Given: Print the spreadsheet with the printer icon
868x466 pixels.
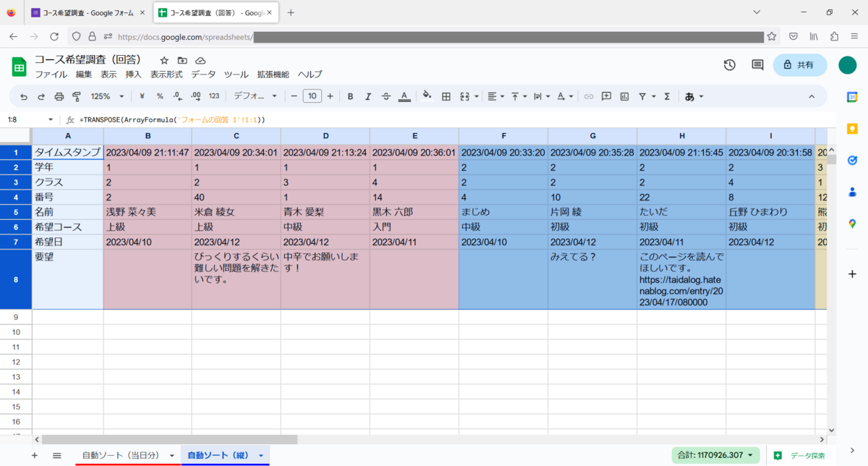Looking at the screenshot, I should click(x=59, y=96).
